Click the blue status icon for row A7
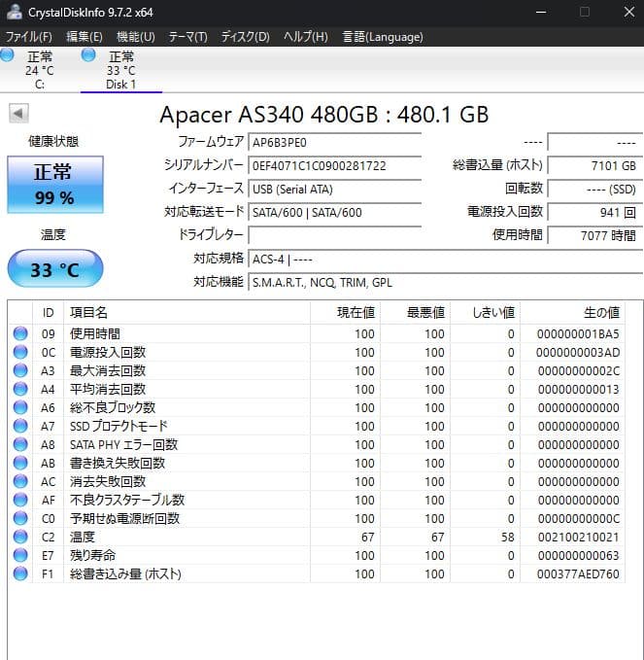The height and width of the screenshot is (660, 644). [20, 427]
